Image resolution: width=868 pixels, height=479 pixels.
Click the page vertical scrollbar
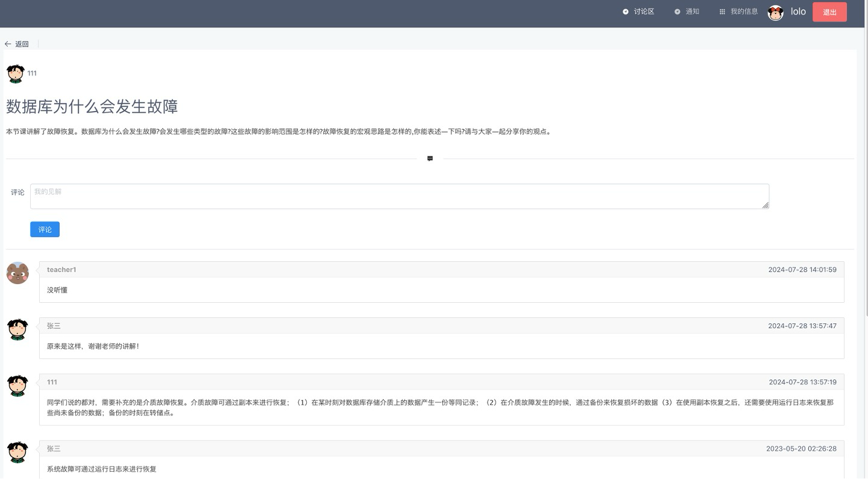click(x=865, y=181)
